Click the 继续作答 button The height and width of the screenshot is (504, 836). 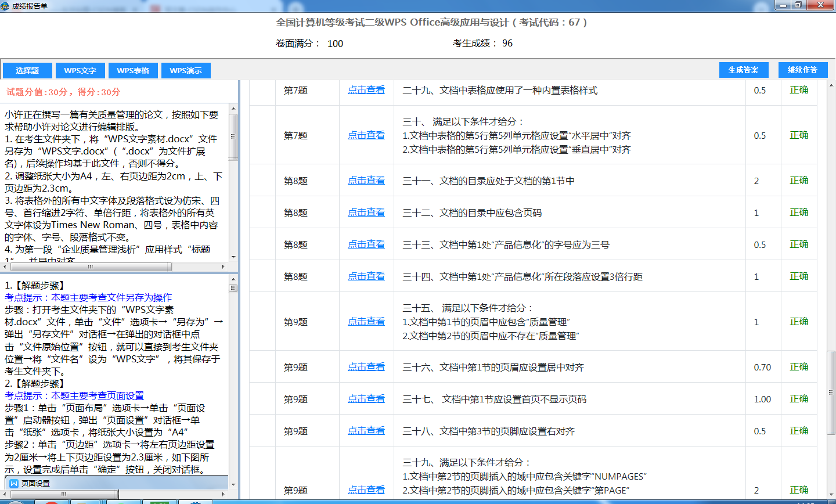[802, 70]
